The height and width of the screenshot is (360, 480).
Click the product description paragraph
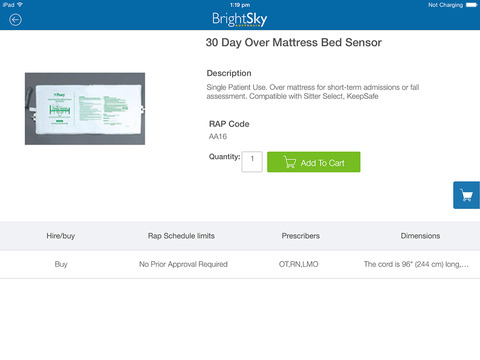[x=313, y=92]
